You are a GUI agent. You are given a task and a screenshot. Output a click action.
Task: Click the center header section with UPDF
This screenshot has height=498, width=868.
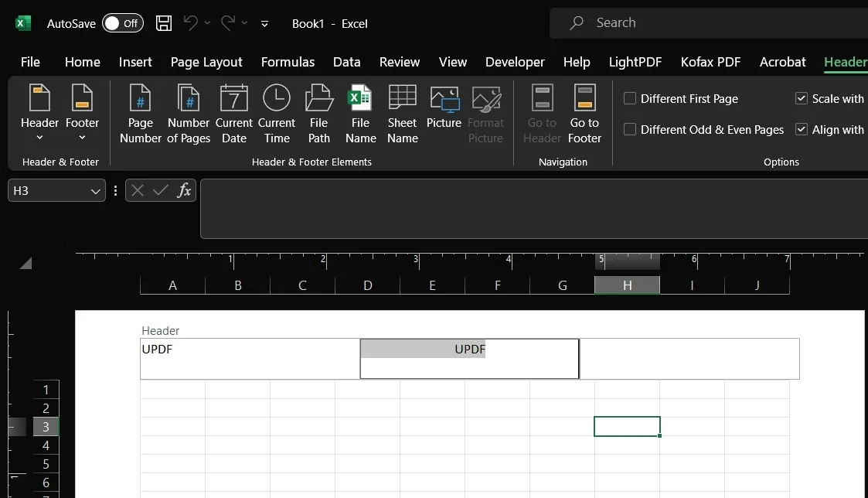pyautogui.click(x=469, y=359)
